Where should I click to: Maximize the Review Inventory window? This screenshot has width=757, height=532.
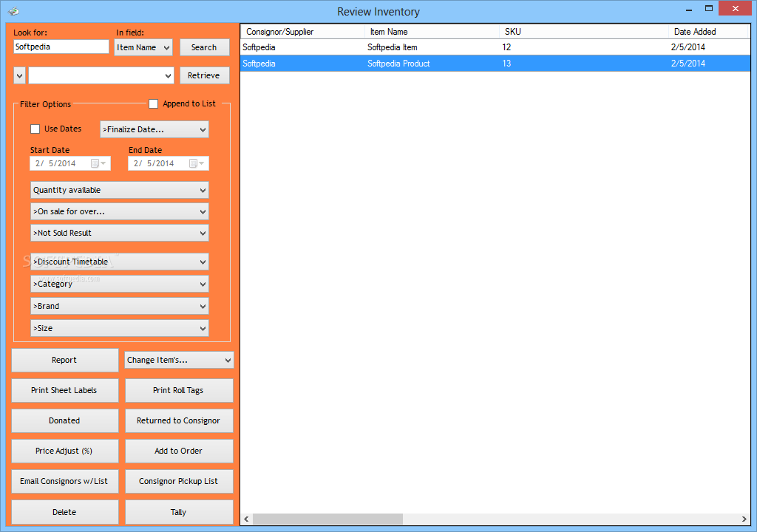click(x=709, y=9)
